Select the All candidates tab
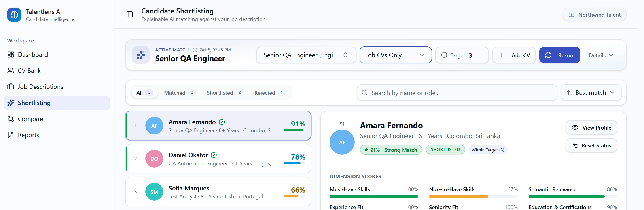 click(x=145, y=93)
